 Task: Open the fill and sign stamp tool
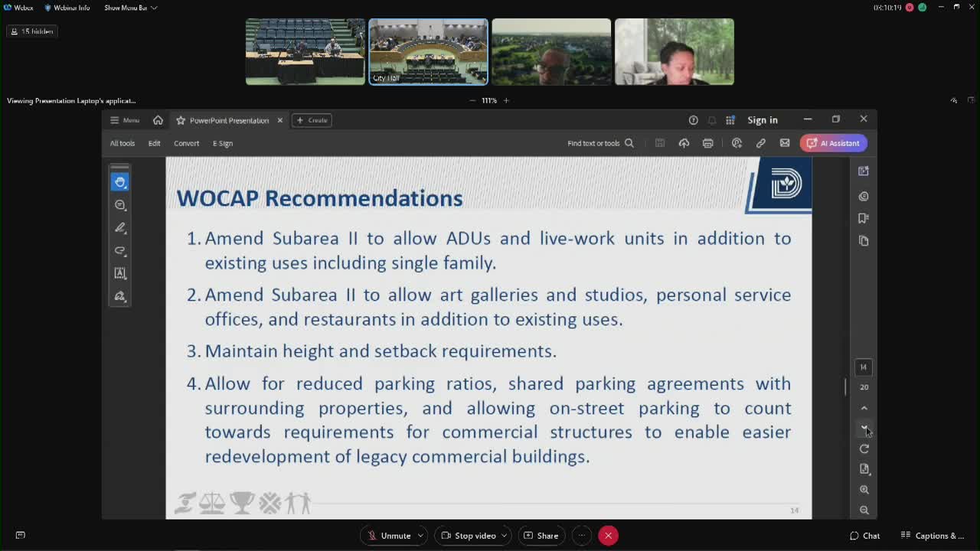click(120, 296)
